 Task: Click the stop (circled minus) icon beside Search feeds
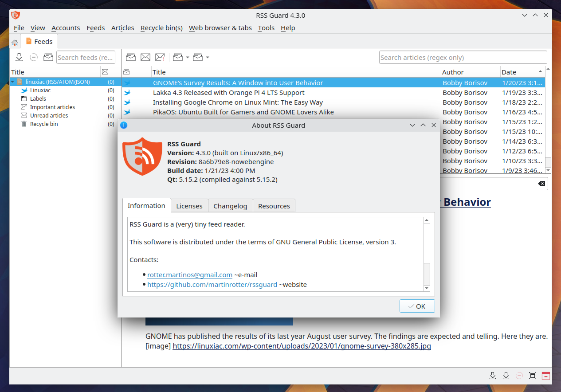point(34,57)
